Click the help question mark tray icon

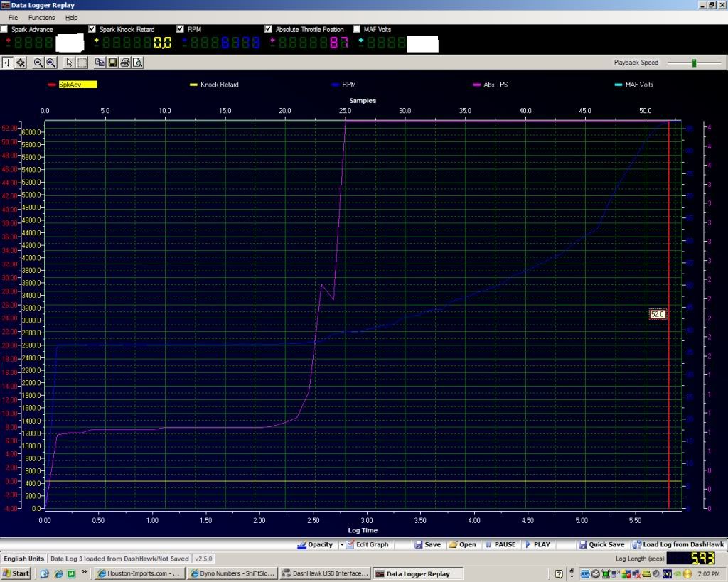click(559, 574)
